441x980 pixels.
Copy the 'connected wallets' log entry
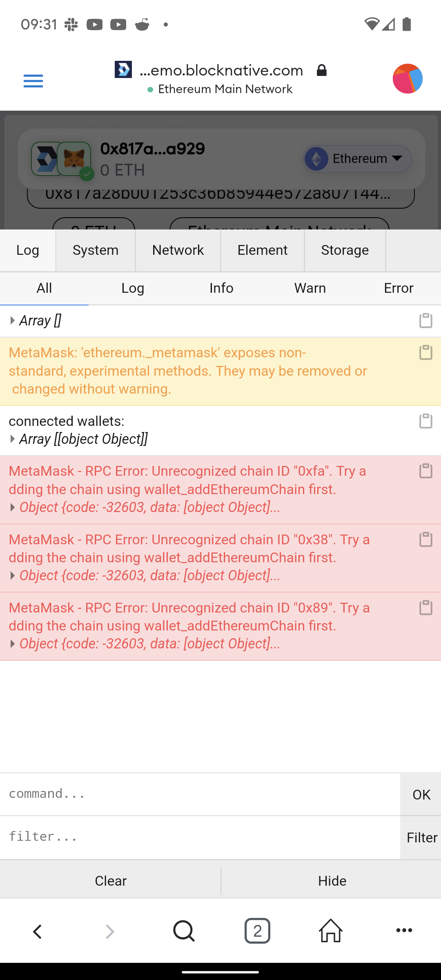coord(426,421)
